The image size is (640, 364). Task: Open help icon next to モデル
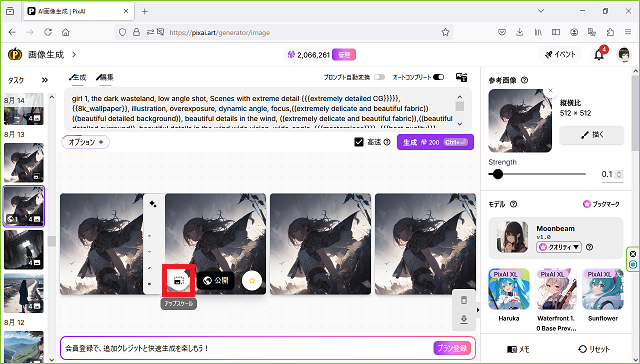pyautogui.click(x=514, y=204)
